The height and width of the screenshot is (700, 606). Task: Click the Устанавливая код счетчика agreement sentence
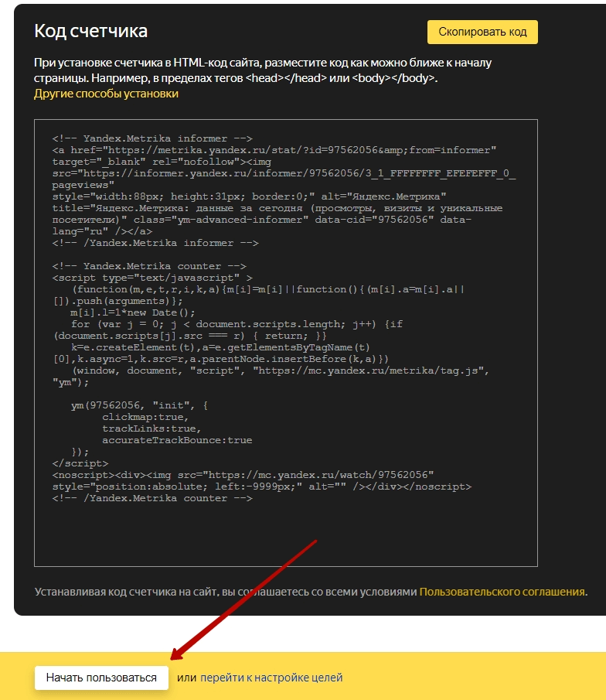pyautogui.click(x=311, y=592)
